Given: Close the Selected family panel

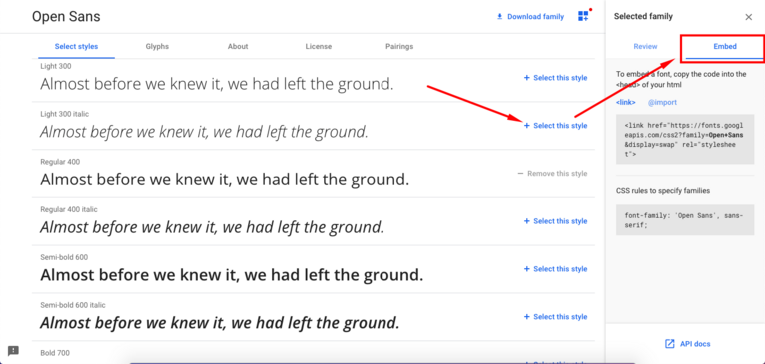Looking at the screenshot, I should (x=748, y=17).
